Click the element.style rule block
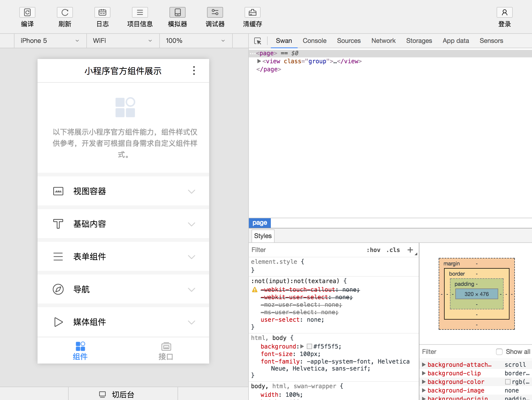 pos(334,266)
